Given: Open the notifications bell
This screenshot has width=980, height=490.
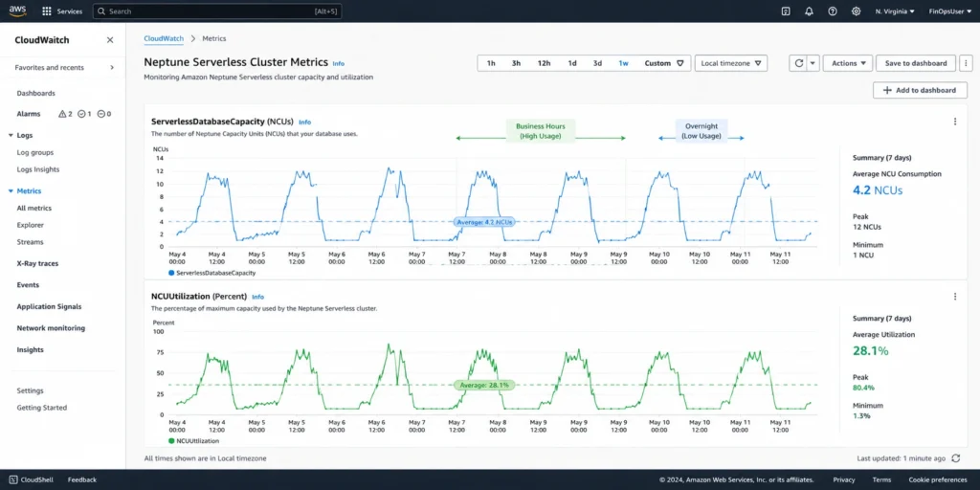Looking at the screenshot, I should pos(809,11).
